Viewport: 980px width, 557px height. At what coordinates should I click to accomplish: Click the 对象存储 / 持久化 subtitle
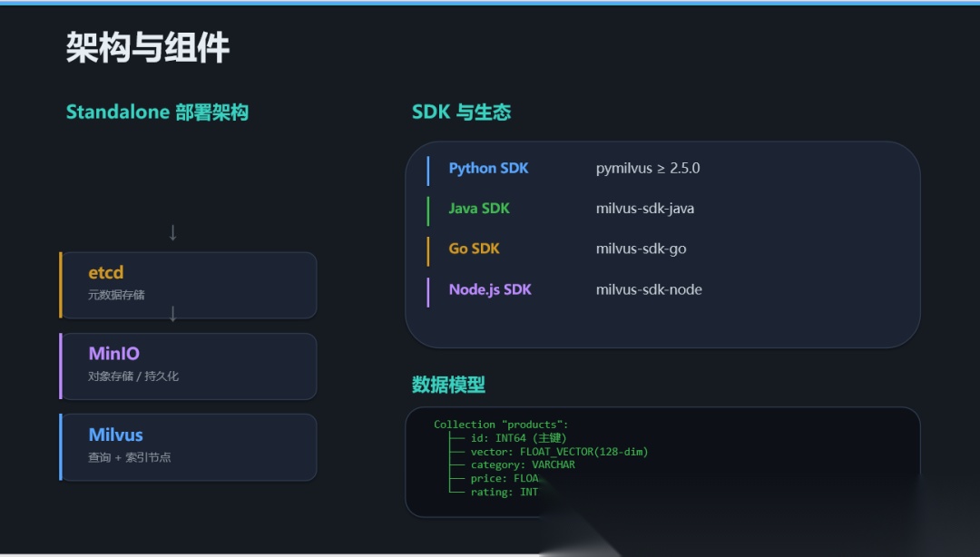point(133,376)
